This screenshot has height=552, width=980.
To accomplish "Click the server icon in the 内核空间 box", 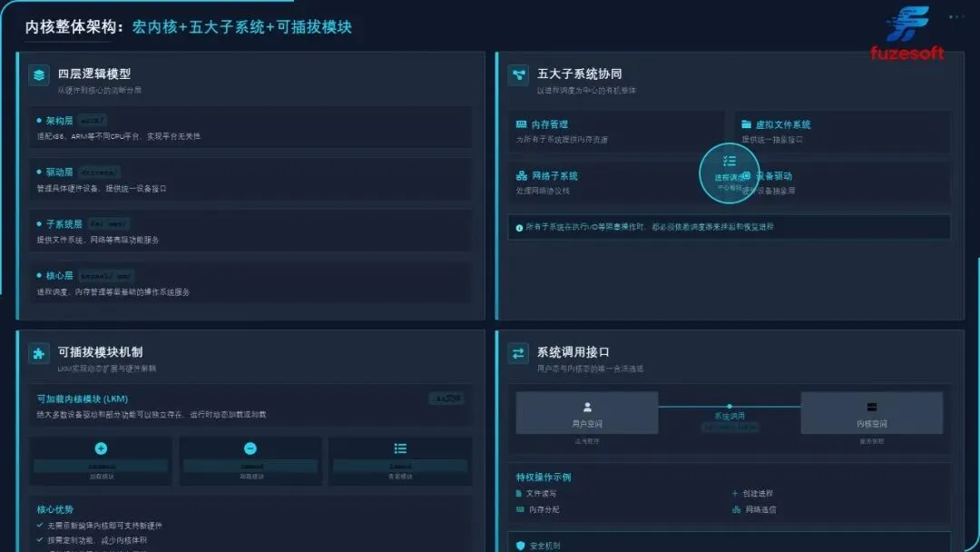I will tap(872, 407).
